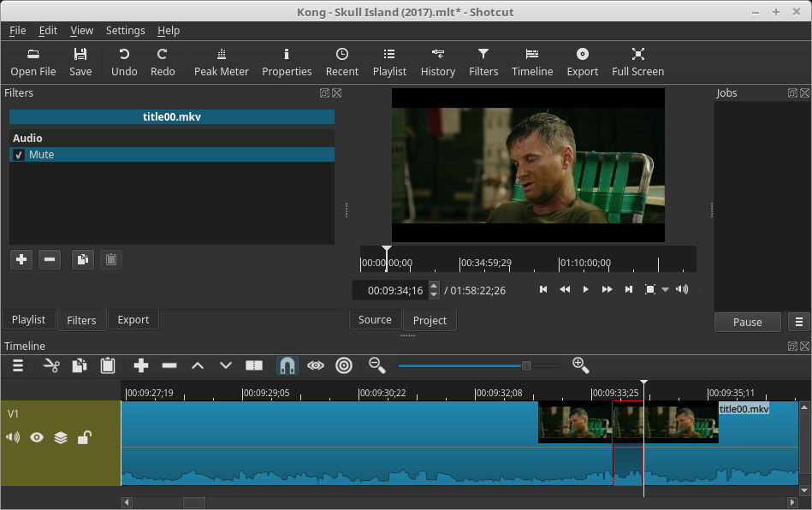Split the clip at the playhead

click(x=254, y=365)
